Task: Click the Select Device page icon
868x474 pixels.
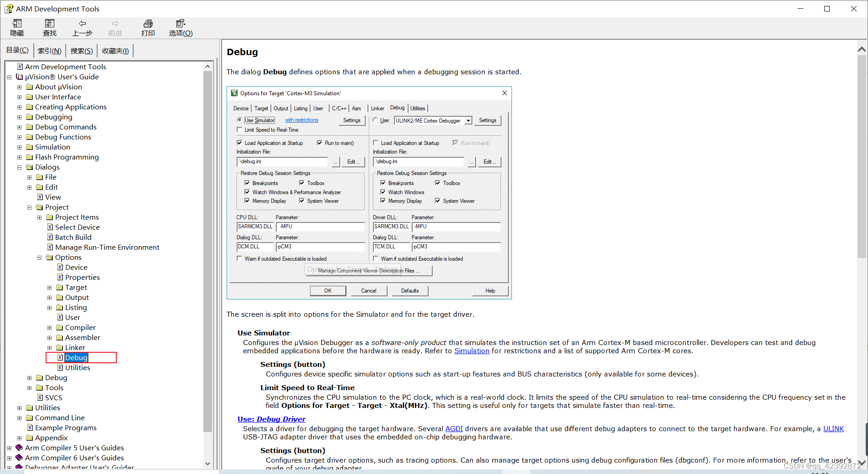Action: click(50, 227)
